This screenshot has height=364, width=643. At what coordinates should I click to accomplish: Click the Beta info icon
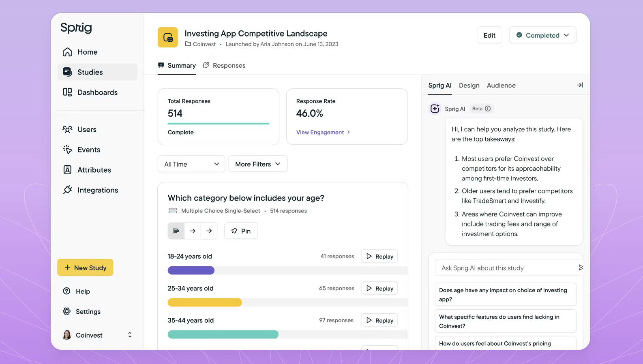[x=488, y=109]
